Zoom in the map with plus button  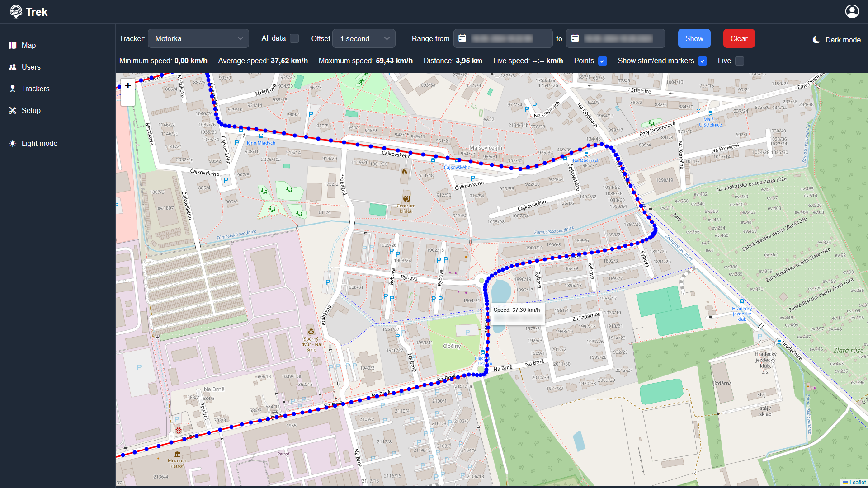(128, 85)
